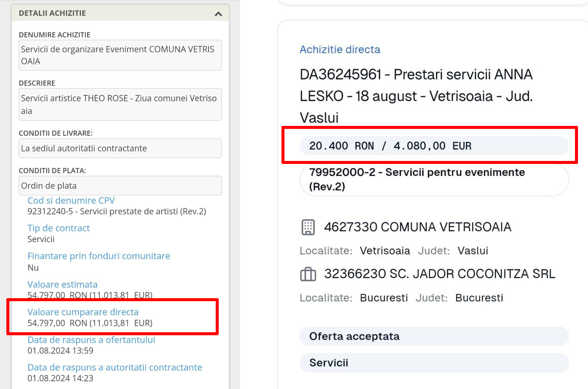
Task: Click the 20.400 RON / 4.080,00 EUR badge
Action: pyautogui.click(x=434, y=146)
